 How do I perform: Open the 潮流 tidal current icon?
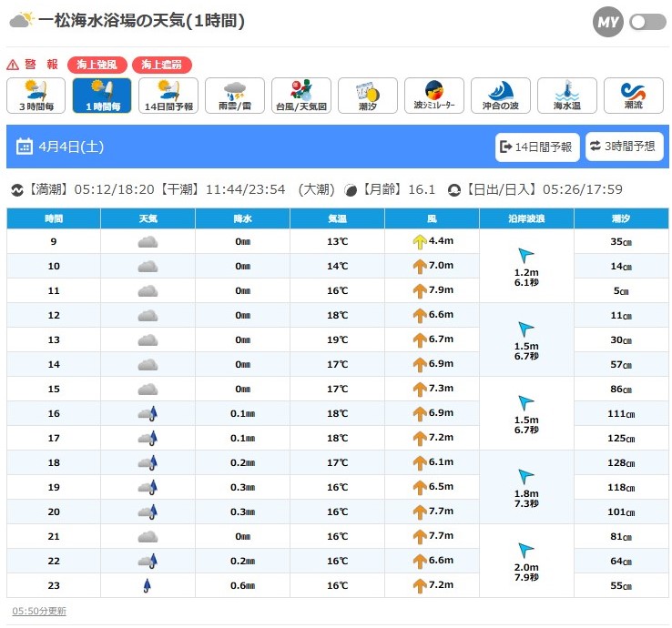[x=633, y=96]
